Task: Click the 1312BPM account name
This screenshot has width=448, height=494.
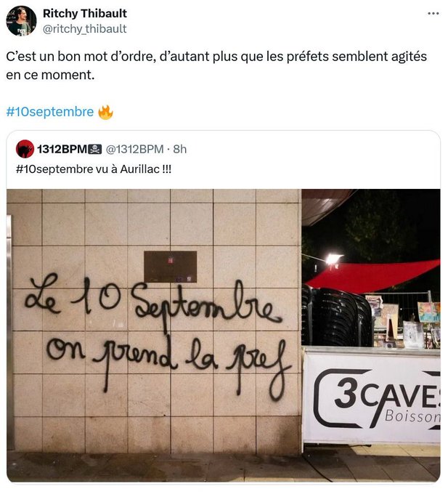Action: (62, 149)
